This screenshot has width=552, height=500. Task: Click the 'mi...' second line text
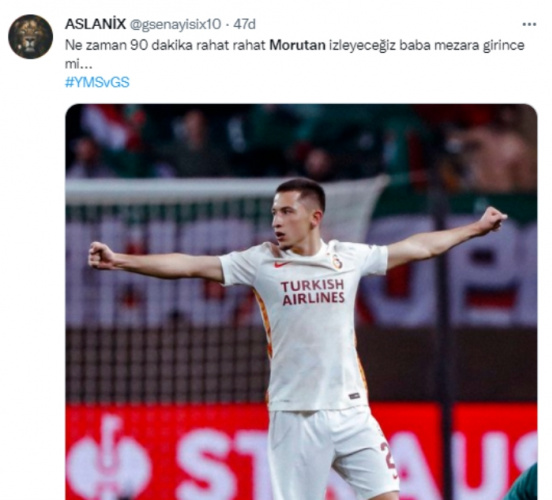[x=79, y=64]
